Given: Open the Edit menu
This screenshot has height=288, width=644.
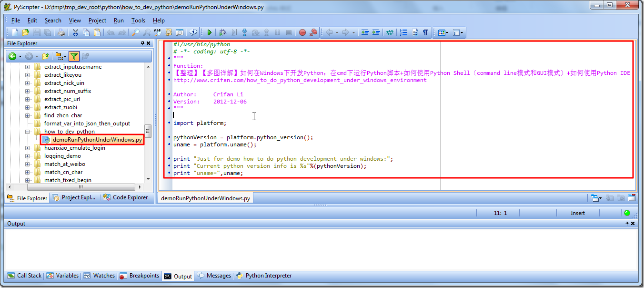Looking at the screenshot, I should (x=32, y=21).
